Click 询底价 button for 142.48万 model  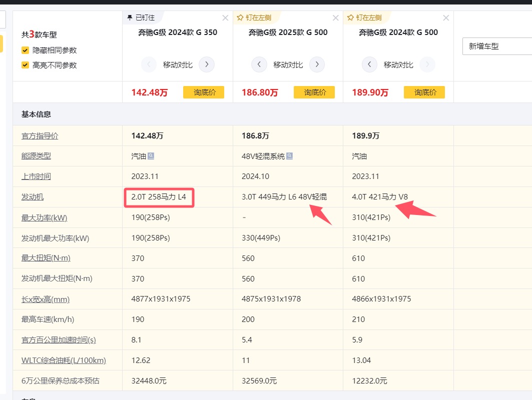coord(203,92)
